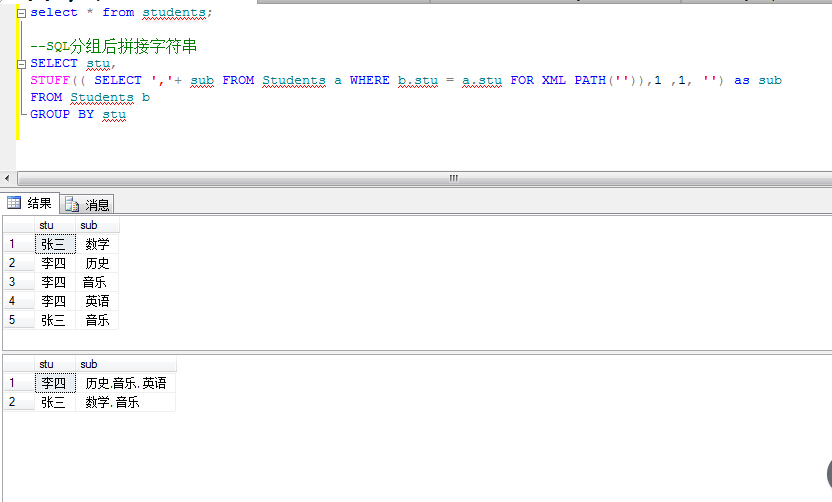Image resolution: width=832 pixels, height=502 pixels.
Task: Select cell 李四 in second result grid
Action: pos(55,383)
